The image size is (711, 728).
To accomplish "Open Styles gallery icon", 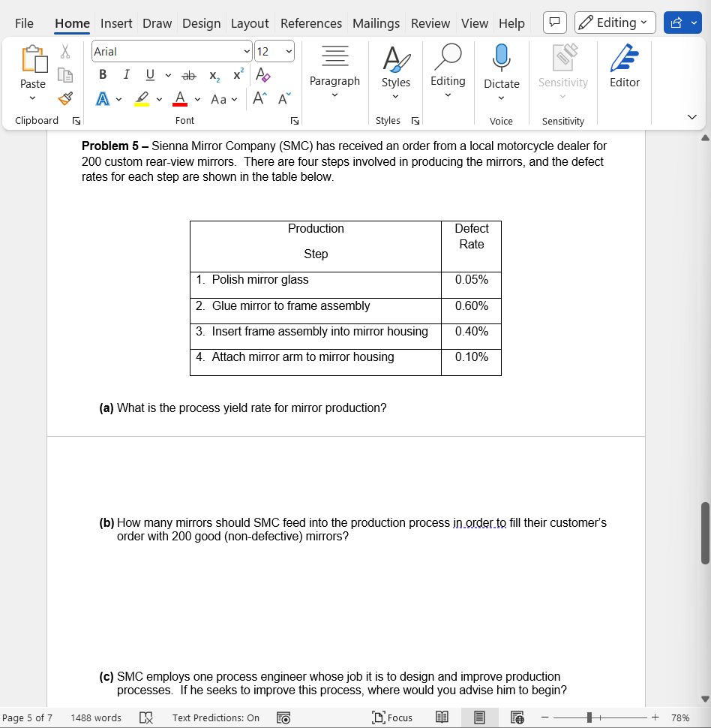I will click(396, 59).
